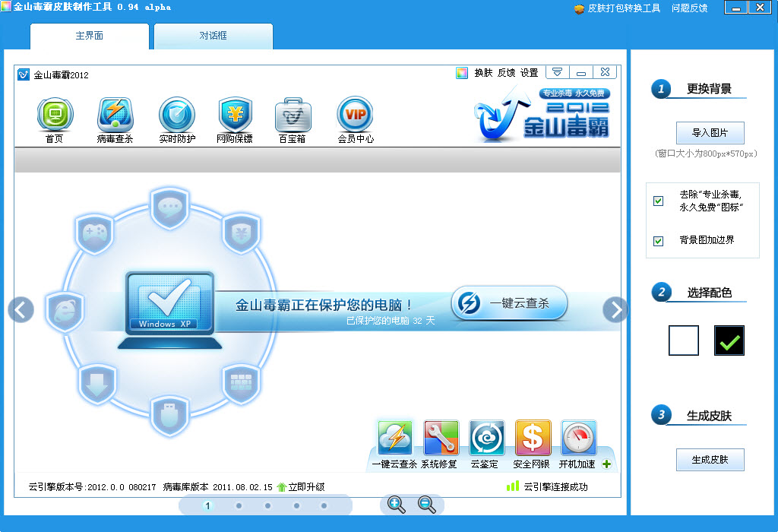
Task: Select the black color scheme swatch
Action: [729, 340]
